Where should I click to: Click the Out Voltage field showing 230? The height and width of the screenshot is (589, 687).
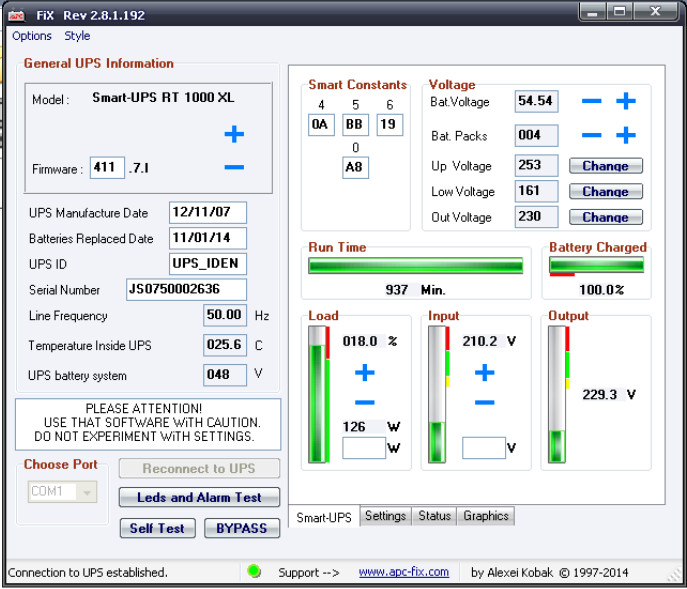tap(536, 216)
